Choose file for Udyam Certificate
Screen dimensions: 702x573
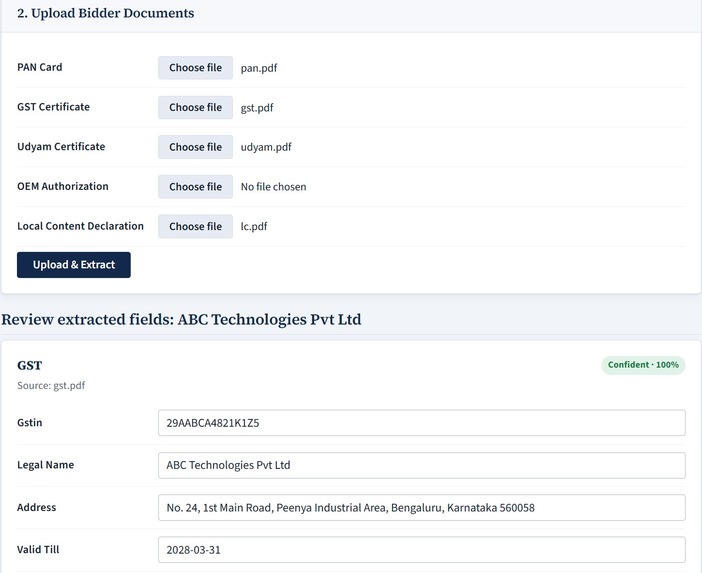pyautogui.click(x=195, y=147)
